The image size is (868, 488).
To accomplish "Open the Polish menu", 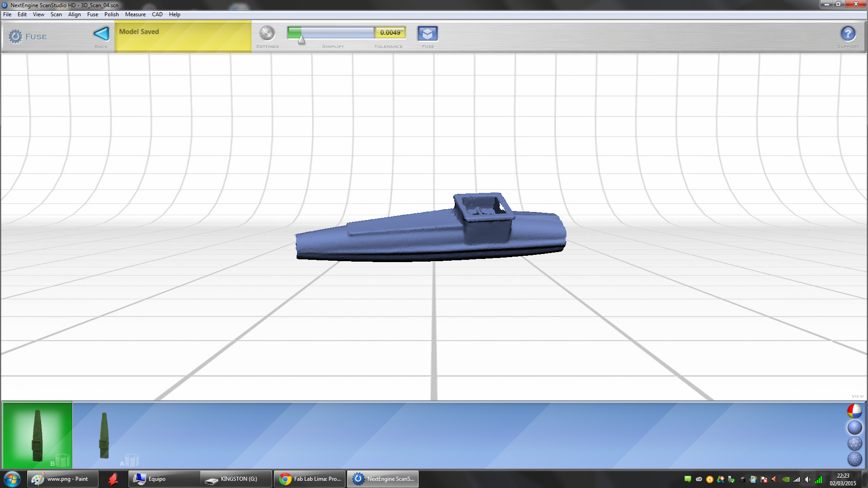I will [111, 14].
